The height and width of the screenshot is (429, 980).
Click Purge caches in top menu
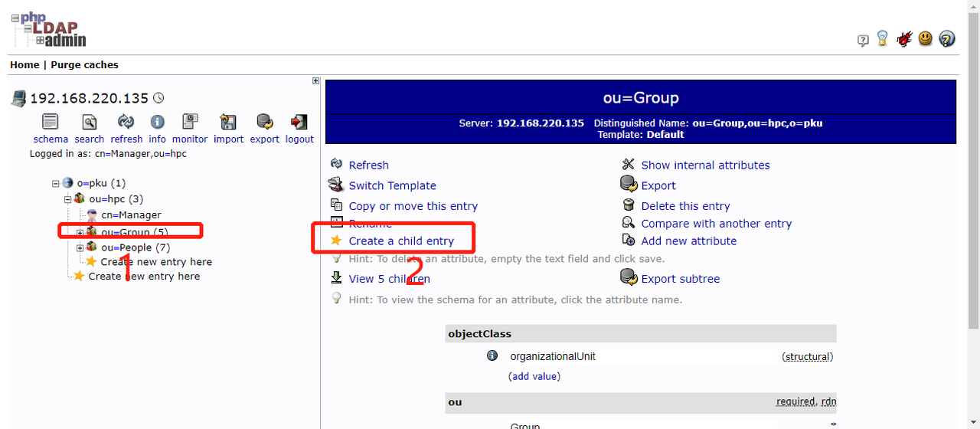point(84,65)
